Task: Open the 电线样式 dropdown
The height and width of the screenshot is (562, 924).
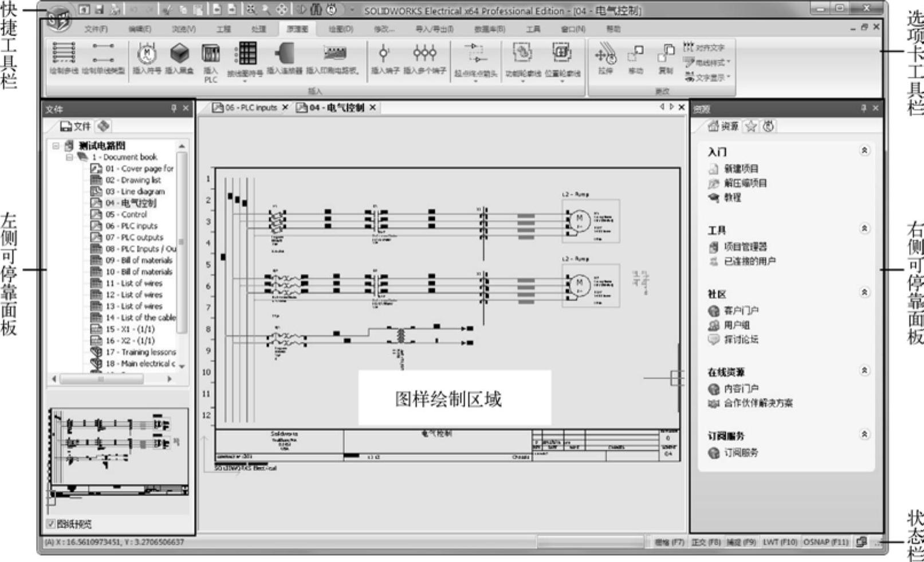Action: [707, 62]
